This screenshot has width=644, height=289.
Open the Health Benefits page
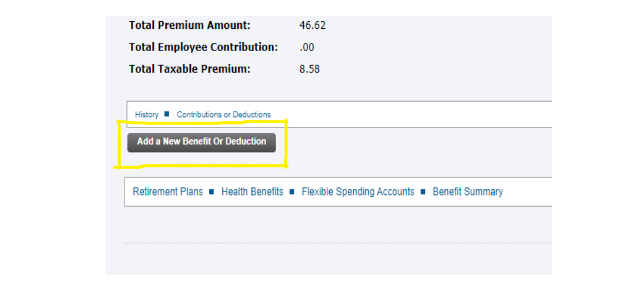252,191
